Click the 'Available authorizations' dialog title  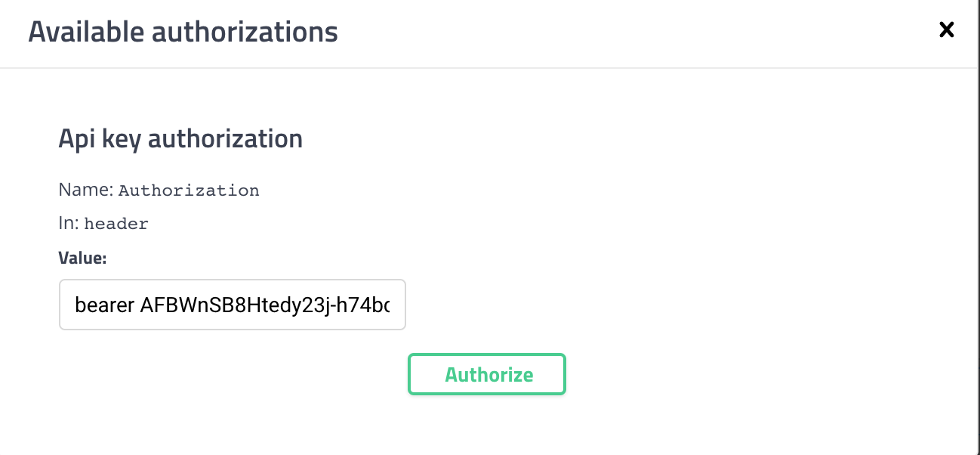pos(183,32)
